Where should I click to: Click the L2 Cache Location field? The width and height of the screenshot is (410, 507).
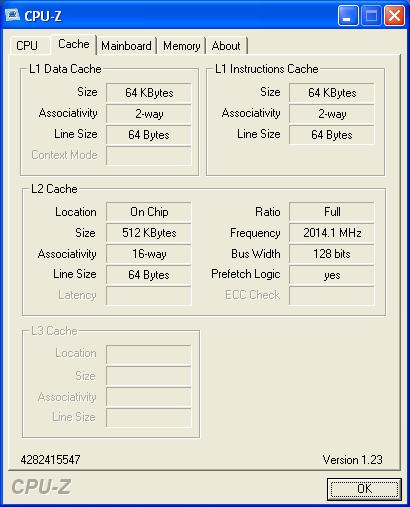[x=149, y=212]
